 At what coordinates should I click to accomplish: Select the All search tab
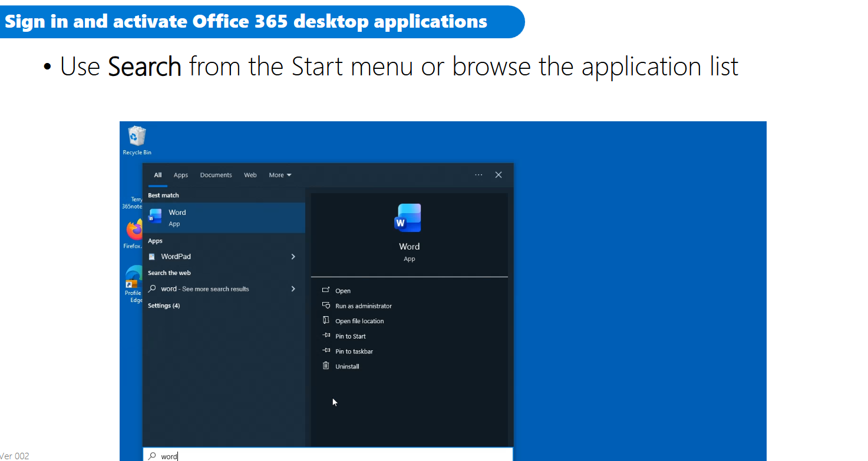click(158, 175)
